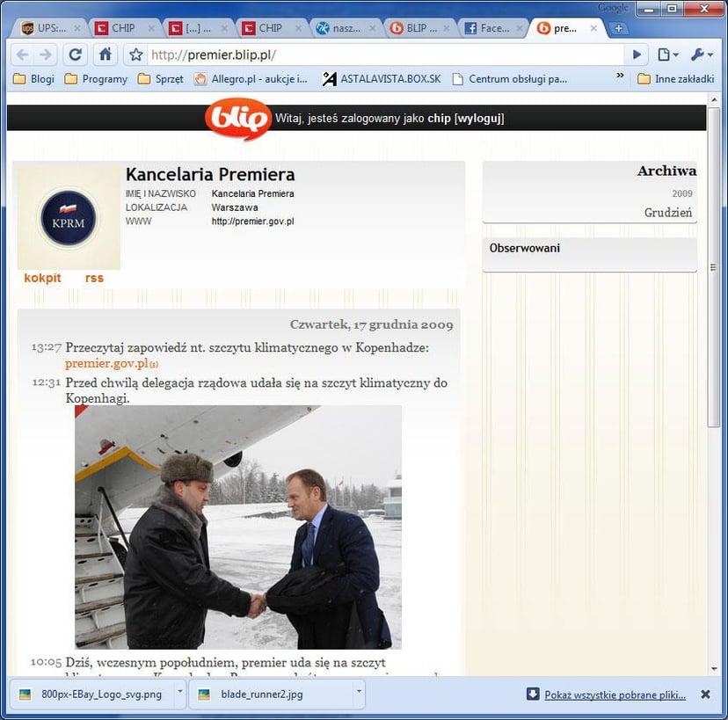Click the home icon in the toolbar

point(104,54)
